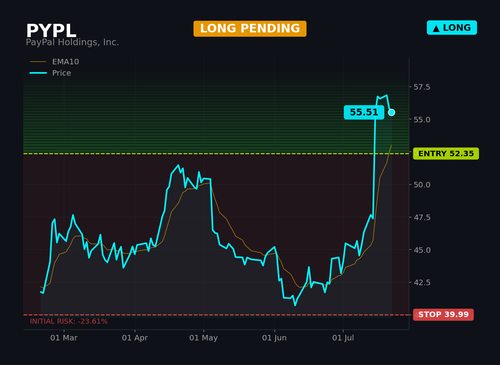Select the ENTRY 52.35 label
The image size is (500, 365).
446,154
